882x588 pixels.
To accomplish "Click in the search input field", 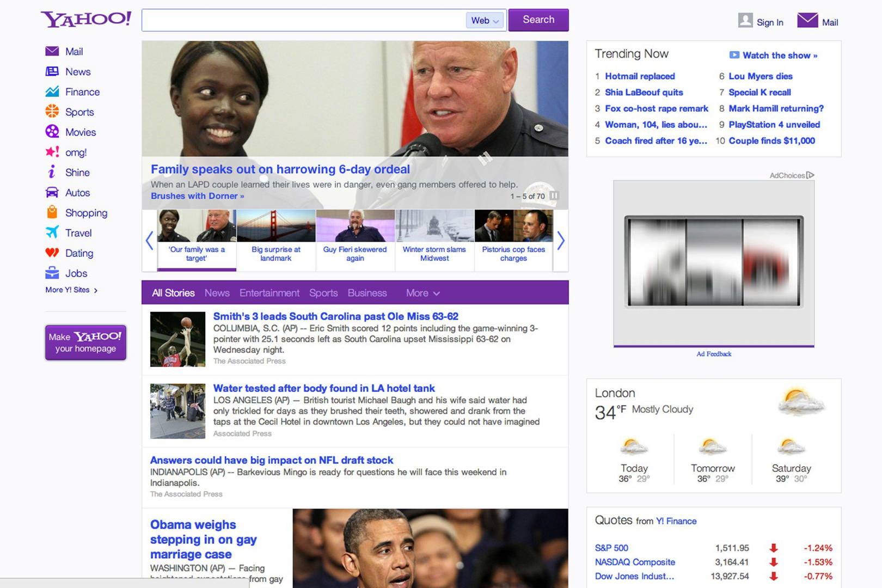I will (304, 20).
